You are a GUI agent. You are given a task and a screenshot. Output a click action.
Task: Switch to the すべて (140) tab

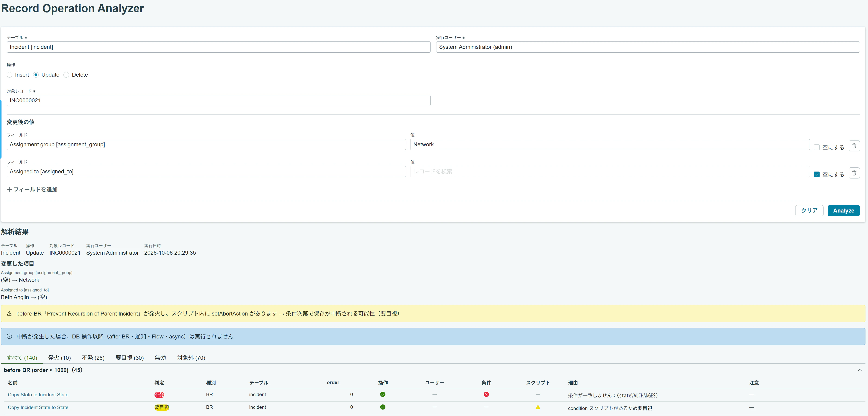point(22,358)
